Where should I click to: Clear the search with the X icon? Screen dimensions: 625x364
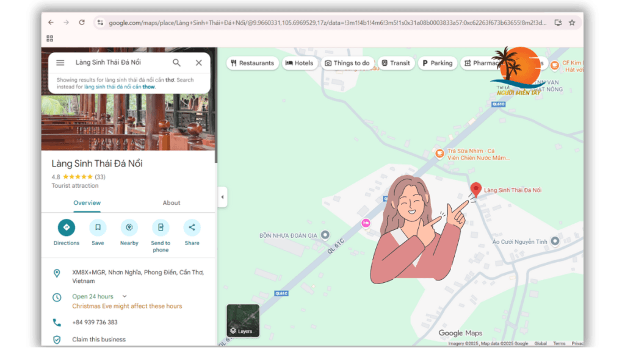tap(198, 63)
